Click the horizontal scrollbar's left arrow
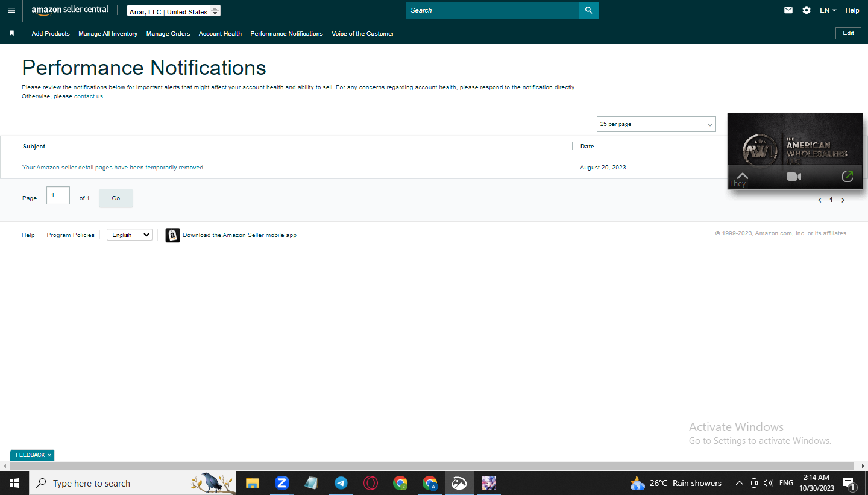Viewport: 868px width, 495px height. pyautogui.click(x=4, y=466)
